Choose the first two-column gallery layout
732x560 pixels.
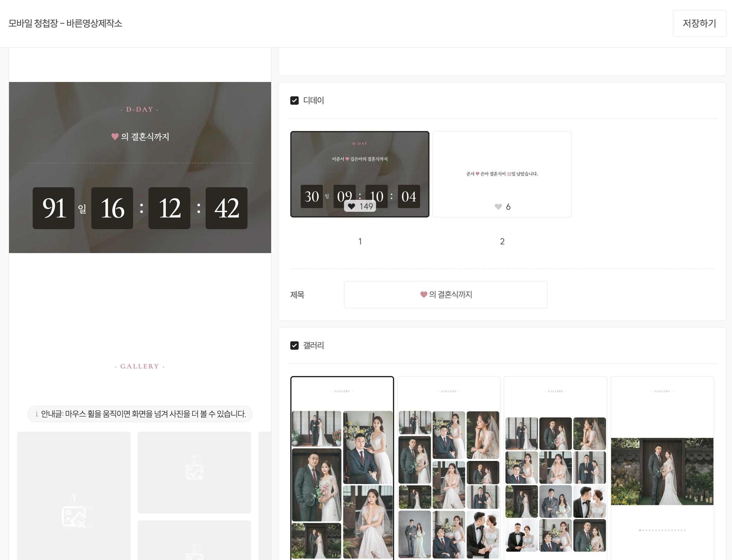[342, 467]
